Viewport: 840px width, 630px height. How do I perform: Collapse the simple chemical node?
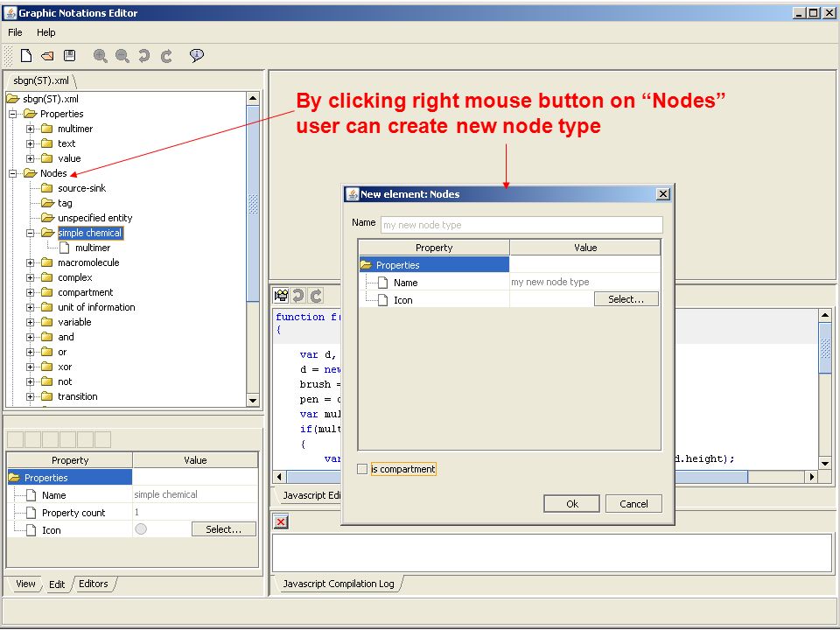pyautogui.click(x=30, y=233)
